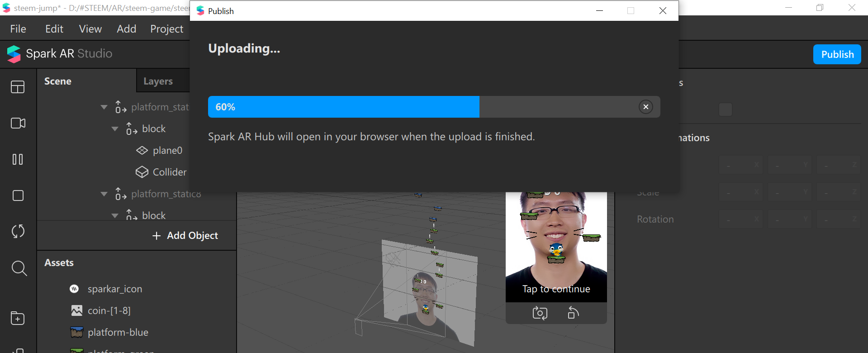The width and height of the screenshot is (868, 353).
Task: Collapse the platform_static8 group arrow
Action: (104, 194)
